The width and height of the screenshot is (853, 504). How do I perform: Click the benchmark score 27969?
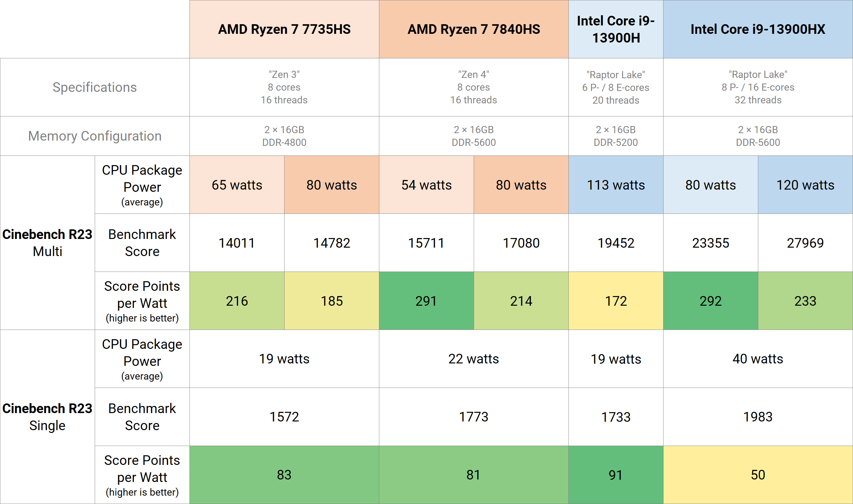point(805,243)
